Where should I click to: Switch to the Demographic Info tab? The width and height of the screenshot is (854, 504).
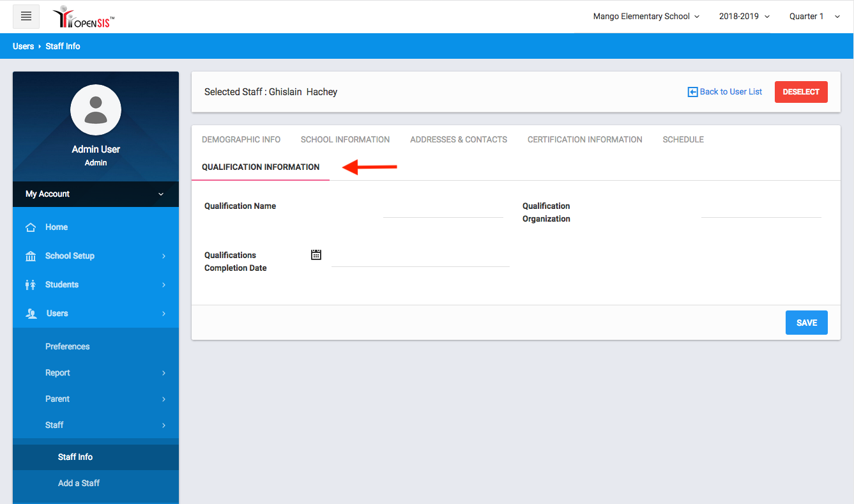(241, 139)
